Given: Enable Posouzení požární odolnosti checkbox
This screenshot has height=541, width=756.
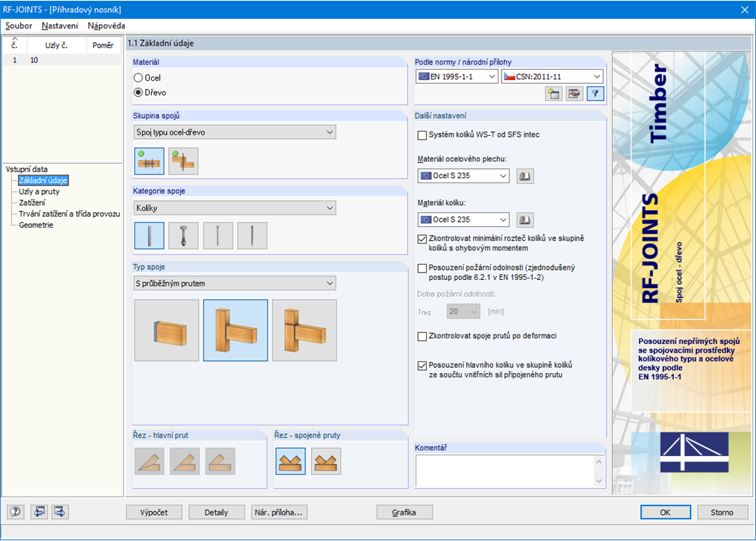Looking at the screenshot, I should pyautogui.click(x=422, y=268).
